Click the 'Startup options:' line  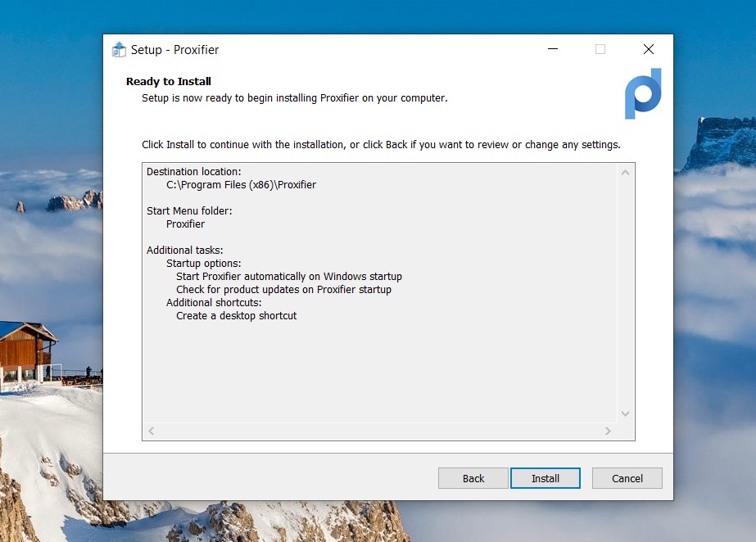pos(203,263)
